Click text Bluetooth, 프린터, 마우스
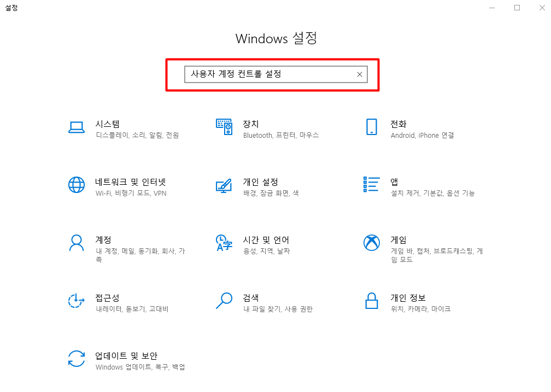 tap(281, 135)
